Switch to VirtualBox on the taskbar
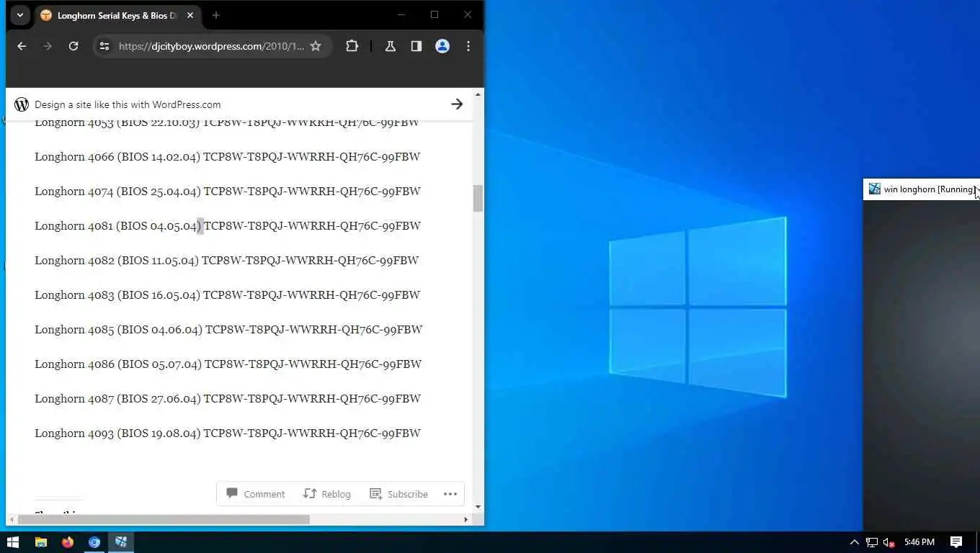This screenshot has width=980, height=553. coord(121,542)
